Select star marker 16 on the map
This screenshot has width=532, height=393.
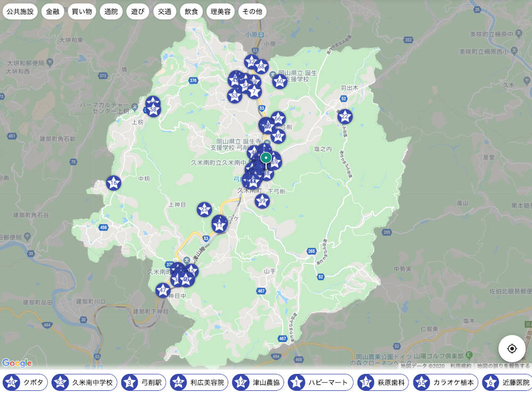pos(113,183)
